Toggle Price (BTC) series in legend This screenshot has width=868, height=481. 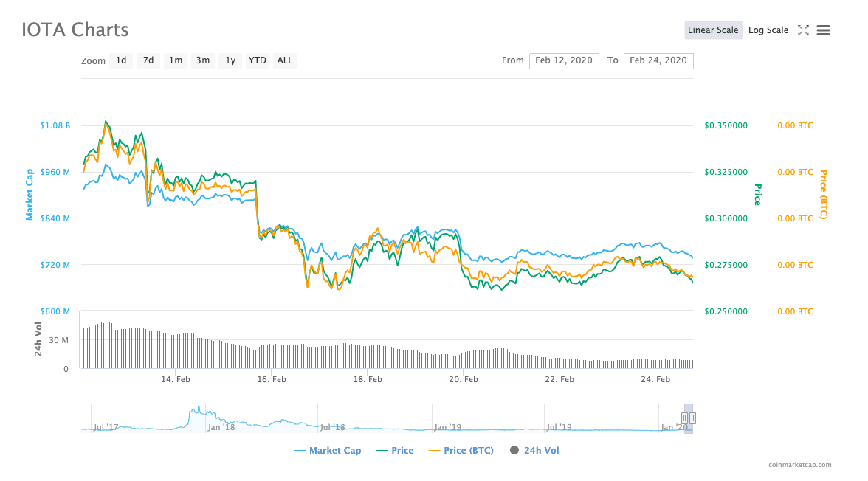[461, 451]
